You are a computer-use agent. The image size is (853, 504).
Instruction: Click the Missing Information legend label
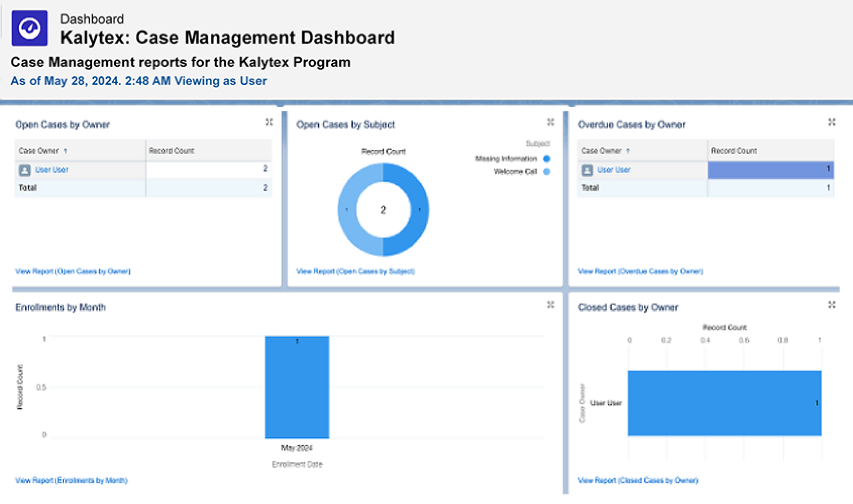point(506,159)
